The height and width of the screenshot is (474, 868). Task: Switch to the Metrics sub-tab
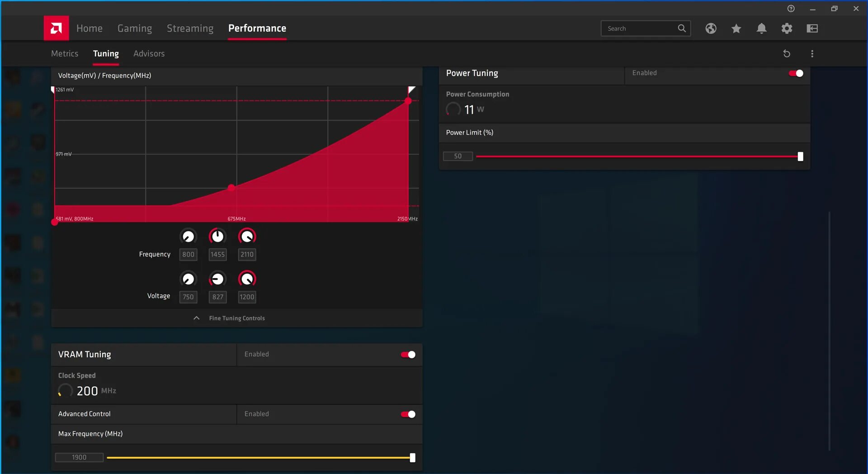pyautogui.click(x=65, y=53)
